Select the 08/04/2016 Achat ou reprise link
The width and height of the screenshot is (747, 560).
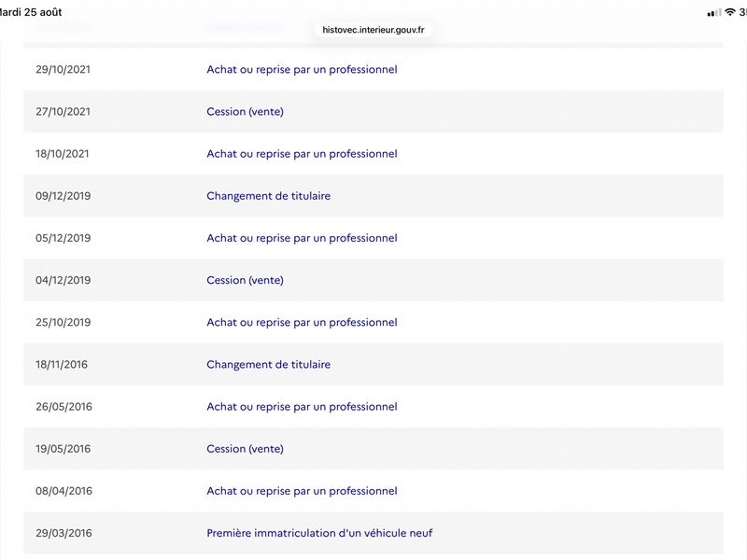click(x=302, y=491)
